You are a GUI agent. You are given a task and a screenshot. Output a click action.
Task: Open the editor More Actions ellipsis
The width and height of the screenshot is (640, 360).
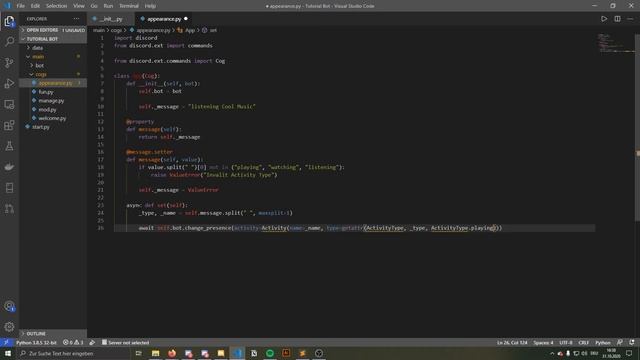point(630,19)
